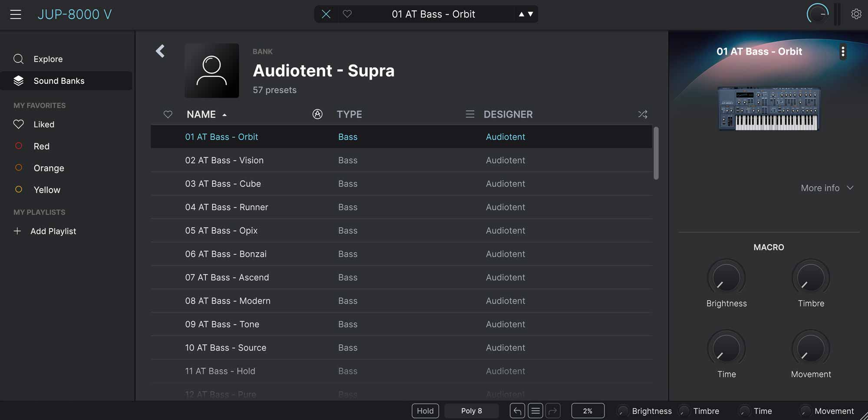Screen dimensions: 868x420
Task: Adjust the master volume knob
Action: click(818, 14)
